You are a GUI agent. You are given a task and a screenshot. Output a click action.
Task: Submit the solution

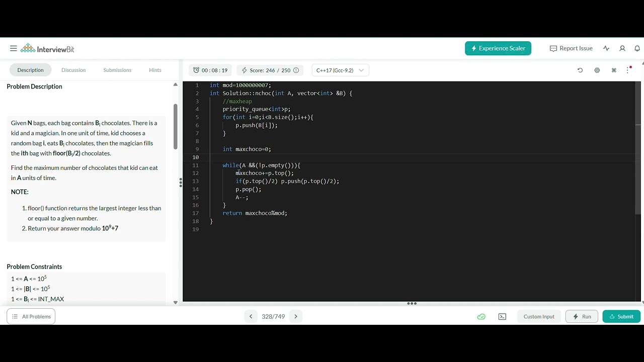pos(621,316)
